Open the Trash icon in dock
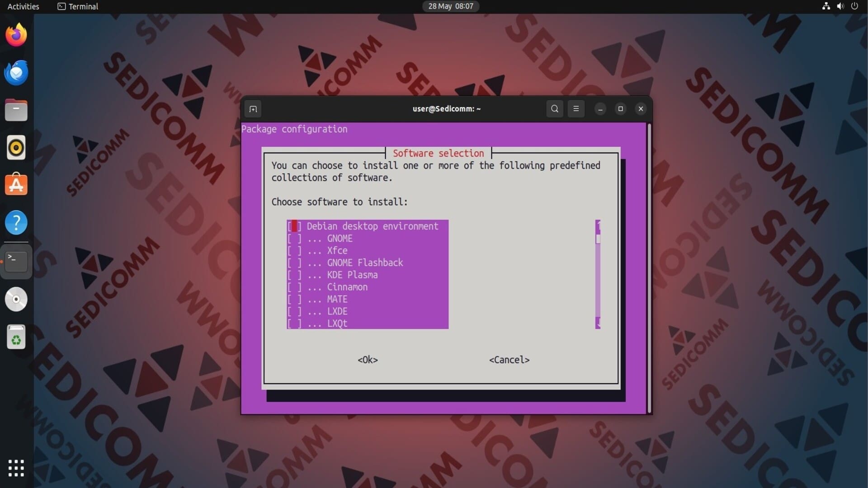Viewport: 868px width, 488px height. tap(16, 337)
